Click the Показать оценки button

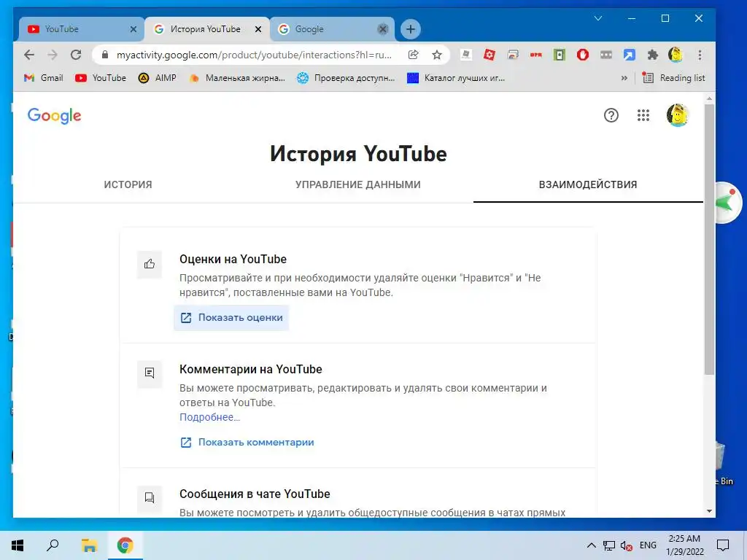231,318
